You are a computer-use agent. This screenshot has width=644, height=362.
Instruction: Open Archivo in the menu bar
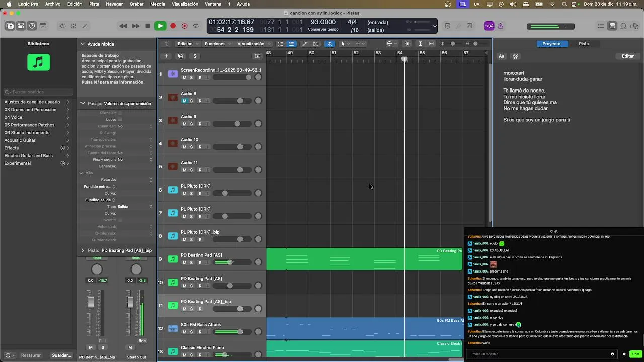53,4
